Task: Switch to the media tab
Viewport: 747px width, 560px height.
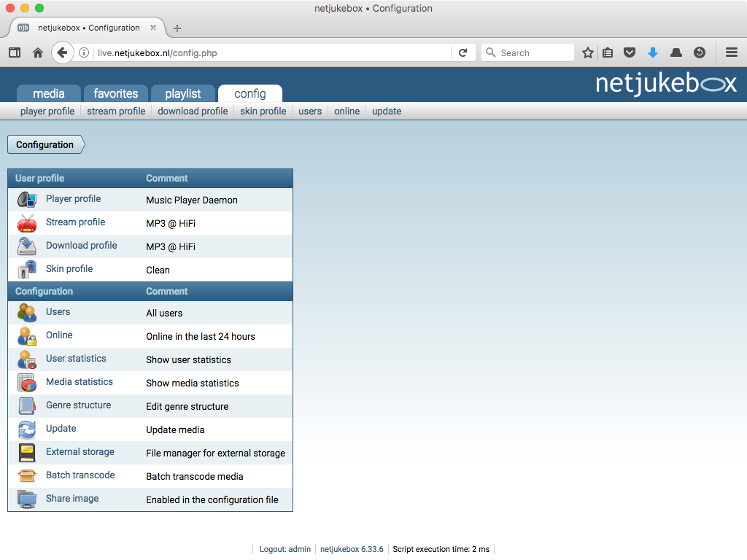Action: tap(49, 93)
